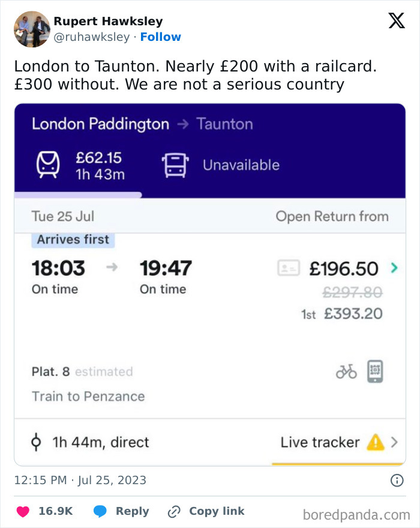Select the 1st class £393.20 fare
The image size is (420, 528).
pyautogui.click(x=342, y=314)
